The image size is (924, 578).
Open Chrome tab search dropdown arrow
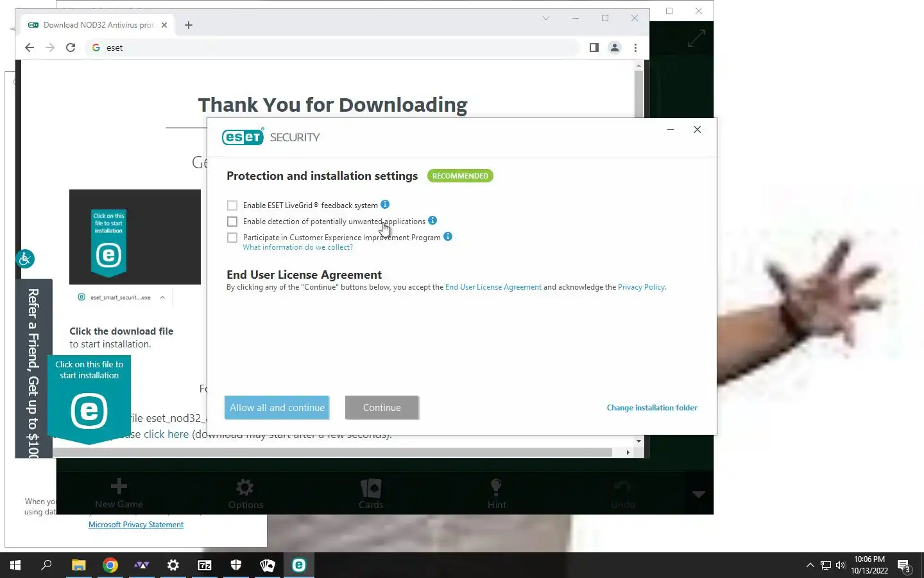546,18
